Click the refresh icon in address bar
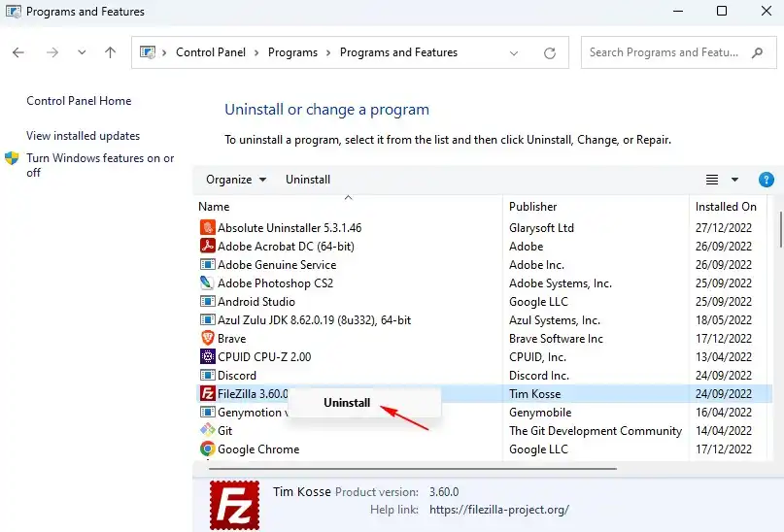 (x=550, y=53)
